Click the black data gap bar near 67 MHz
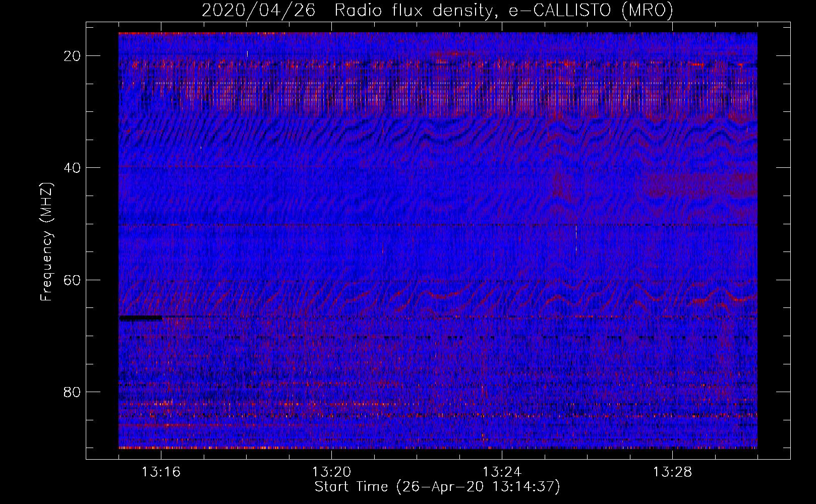Image resolution: width=816 pixels, height=504 pixels. (x=141, y=318)
